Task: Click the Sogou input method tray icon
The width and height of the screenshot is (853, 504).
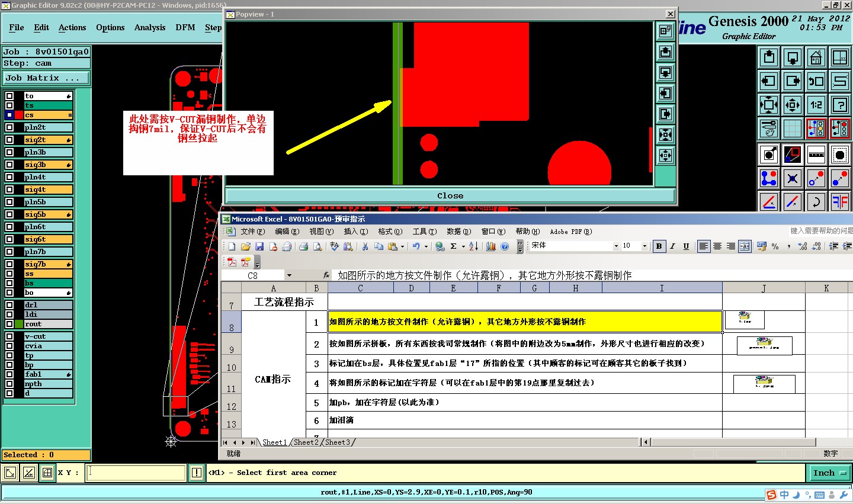Action: tap(771, 495)
